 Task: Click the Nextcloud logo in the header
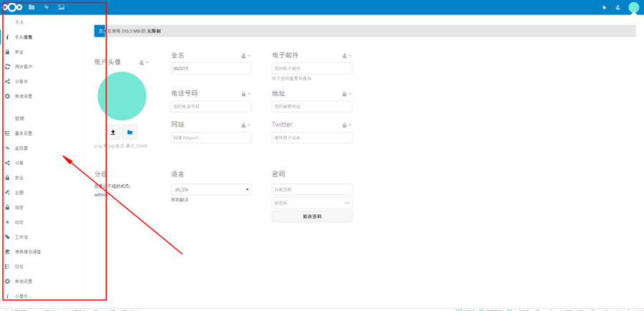tap(12, 7)
